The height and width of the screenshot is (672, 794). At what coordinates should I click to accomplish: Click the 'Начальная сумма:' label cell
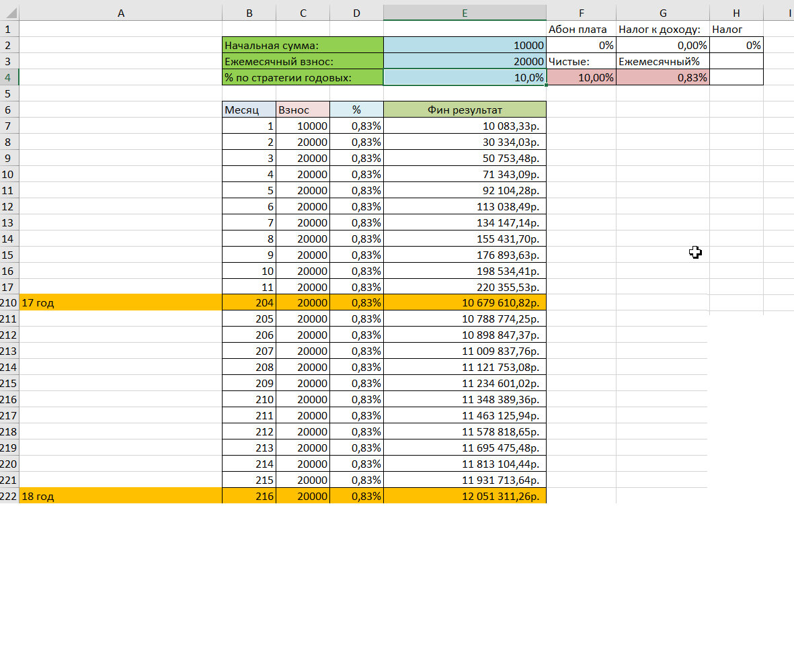(x=303, y=45)
